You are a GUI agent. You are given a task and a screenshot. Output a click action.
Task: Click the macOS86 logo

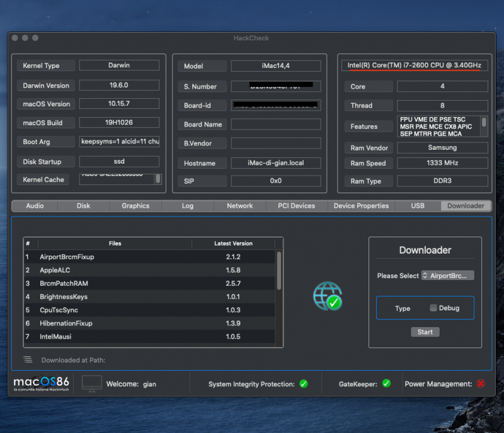[42, 383]
